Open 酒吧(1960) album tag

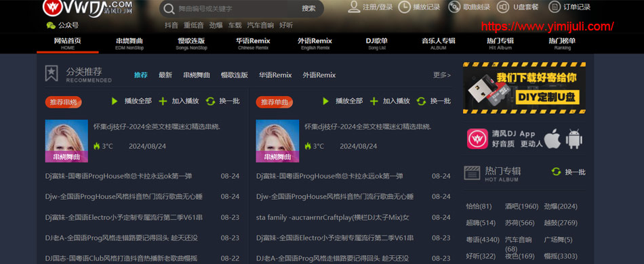521,206
